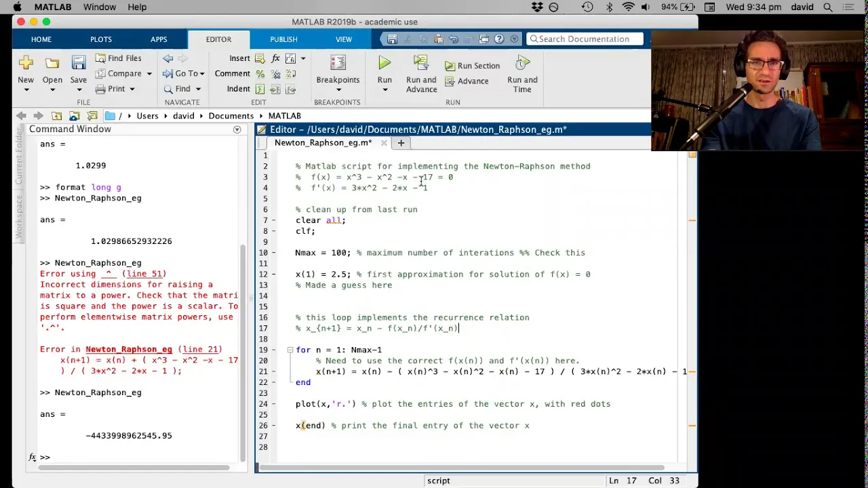The image size is (868, 488).
Task: Click the switch windows icon in quick access
Action: coord(484,39)
